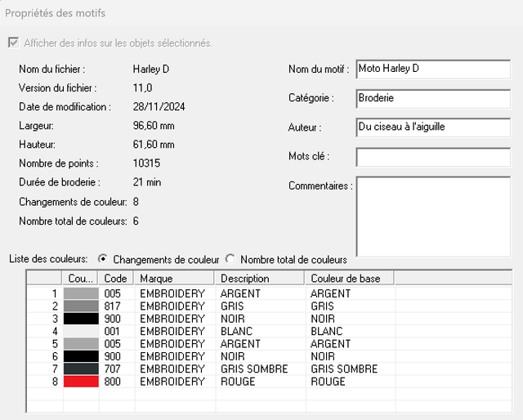Click inside the 'Commentaires' text area

coord(433,217)
